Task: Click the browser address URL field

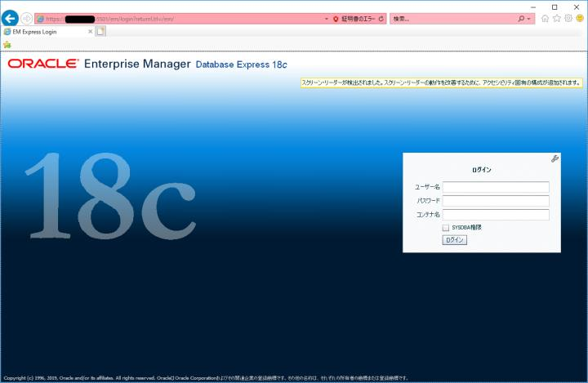Action: [180, 19]
